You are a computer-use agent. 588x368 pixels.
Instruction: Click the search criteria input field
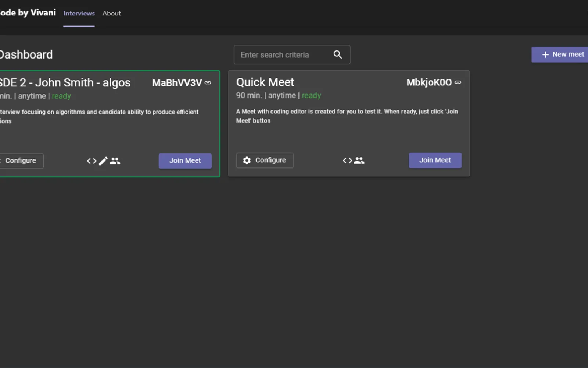click(292, 54)
